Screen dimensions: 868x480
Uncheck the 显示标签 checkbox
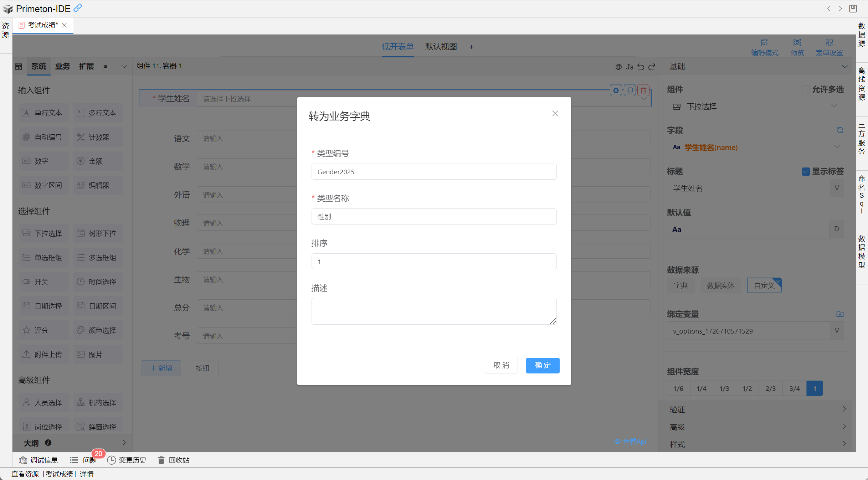pos(806,171)
